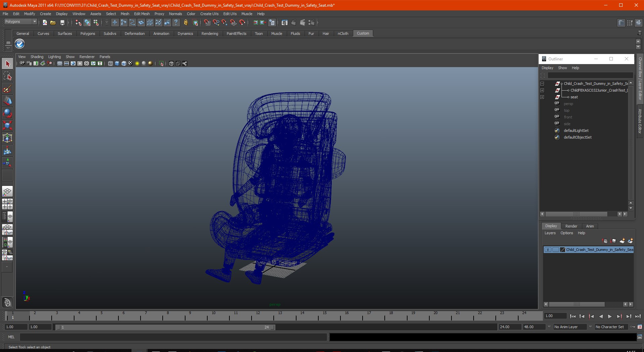Click the Save Scene disk icon
644x352 pixels.
[62, 22]
